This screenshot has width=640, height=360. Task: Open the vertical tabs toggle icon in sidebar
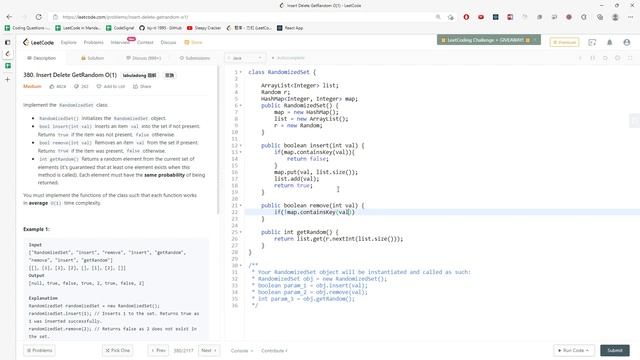click(7, 42)
